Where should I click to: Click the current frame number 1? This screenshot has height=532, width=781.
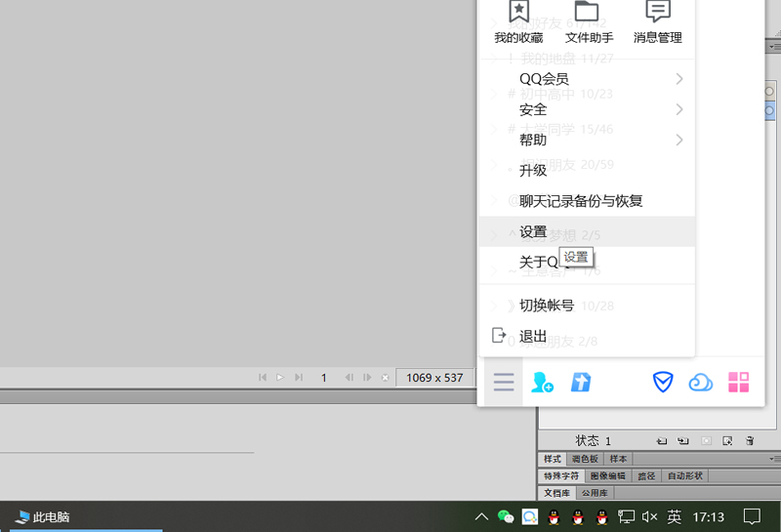coord(324,378)
